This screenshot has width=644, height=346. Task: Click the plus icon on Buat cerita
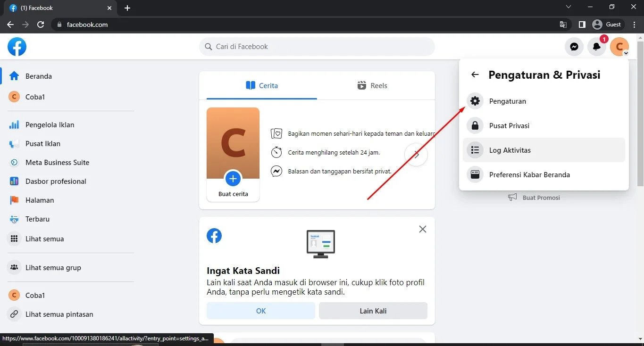click(x=233, y=179)
